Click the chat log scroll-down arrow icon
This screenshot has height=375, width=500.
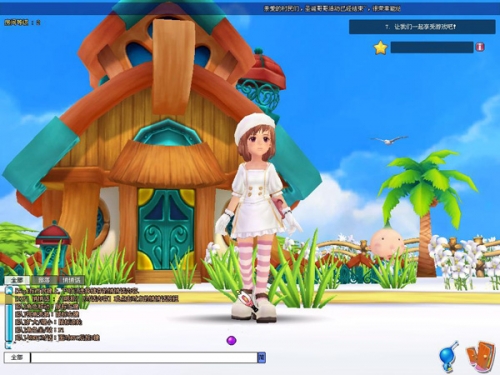coord(9,345)
